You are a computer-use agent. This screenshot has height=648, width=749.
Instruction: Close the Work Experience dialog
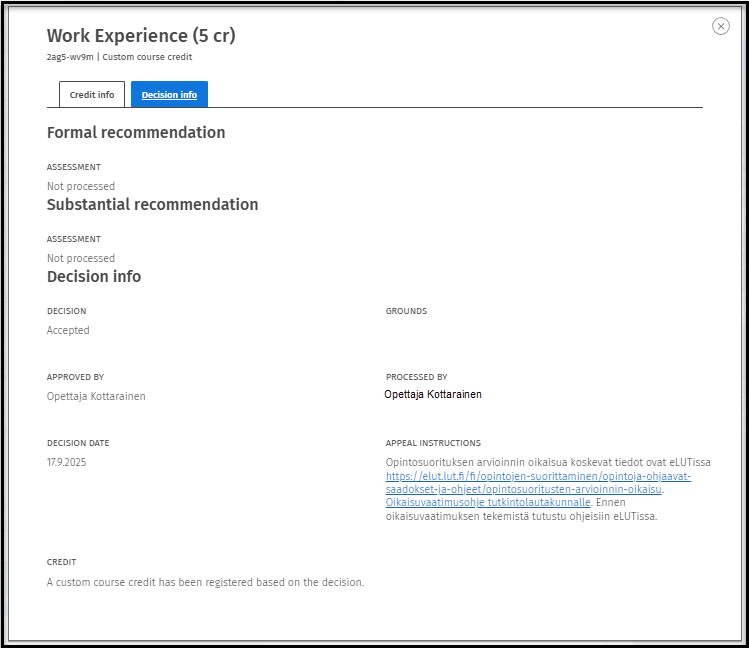point(720,27)
